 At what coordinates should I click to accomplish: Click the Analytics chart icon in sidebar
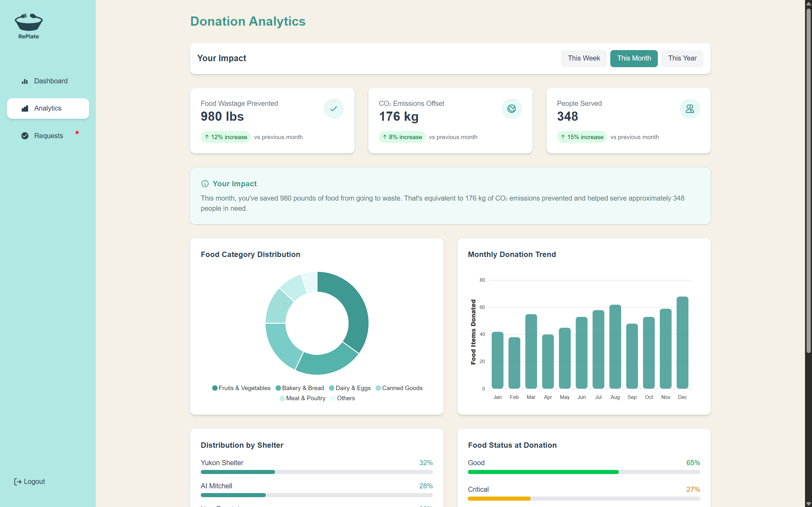[25, 108]
